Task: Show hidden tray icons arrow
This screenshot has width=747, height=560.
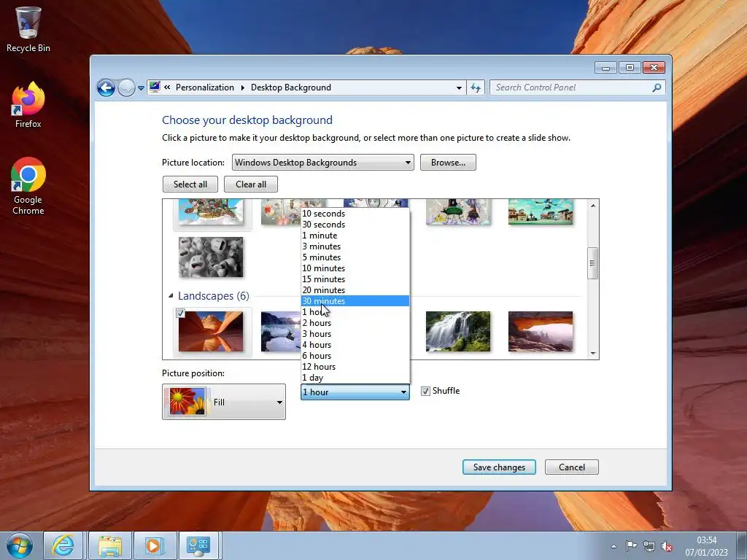Action: [x=614, y=546]
